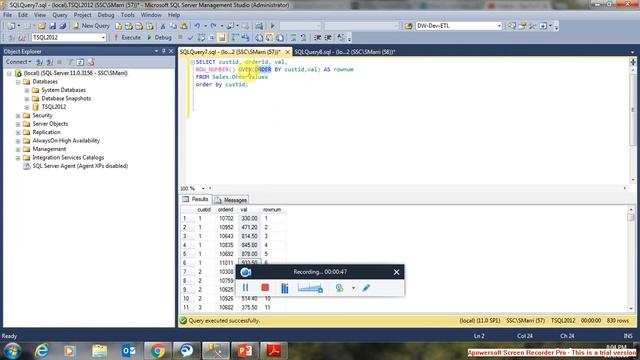Start the Debug command in toolbar
The height and width of the screenshot is (360, 640).
pyautogui.click(x=159, y=38)
